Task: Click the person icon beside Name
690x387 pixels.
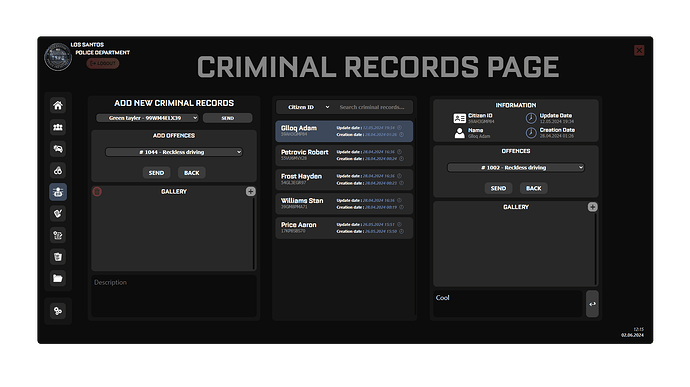Action: pyautogui.click(x=459, y=133)
